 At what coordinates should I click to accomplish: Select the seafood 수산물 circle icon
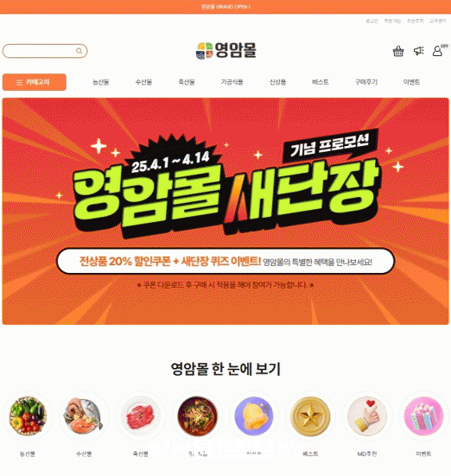[x=84, y=416]
